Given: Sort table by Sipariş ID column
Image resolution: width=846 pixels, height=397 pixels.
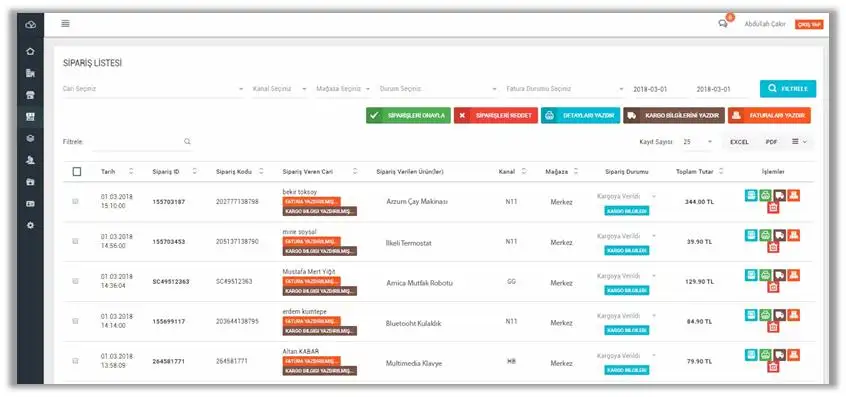Looking at the screenshot, I should 195,172.
